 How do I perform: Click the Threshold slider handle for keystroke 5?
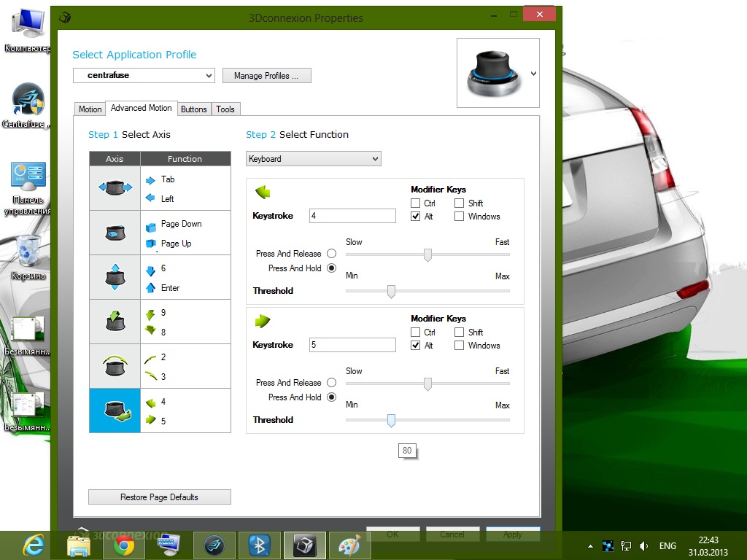point(391,420)
